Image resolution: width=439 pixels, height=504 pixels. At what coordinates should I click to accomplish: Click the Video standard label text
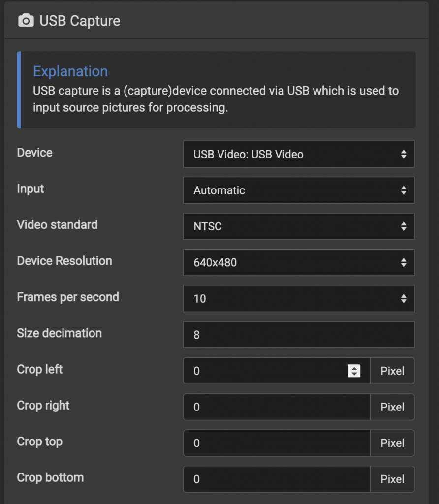pyautogui.click(x=57, y=224)
